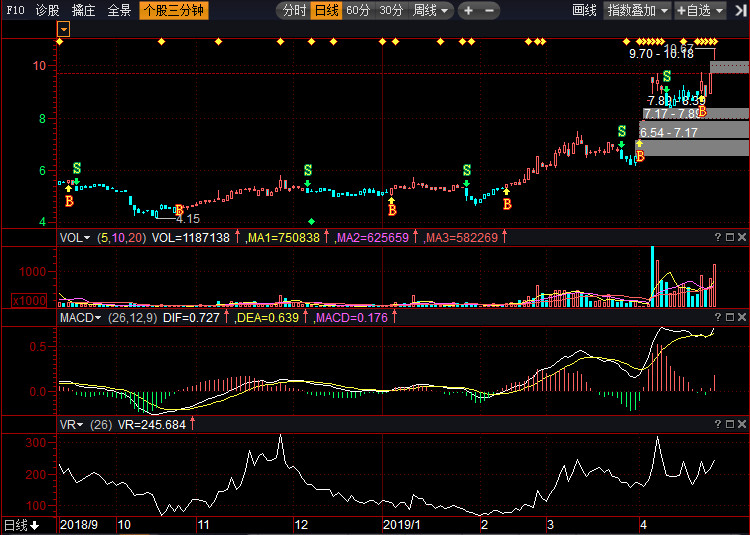Open orange dropdown box above chart
Image resolution: width=750 pixels, height=535 pixels.
pyautogui.click(x=64, y=29)
